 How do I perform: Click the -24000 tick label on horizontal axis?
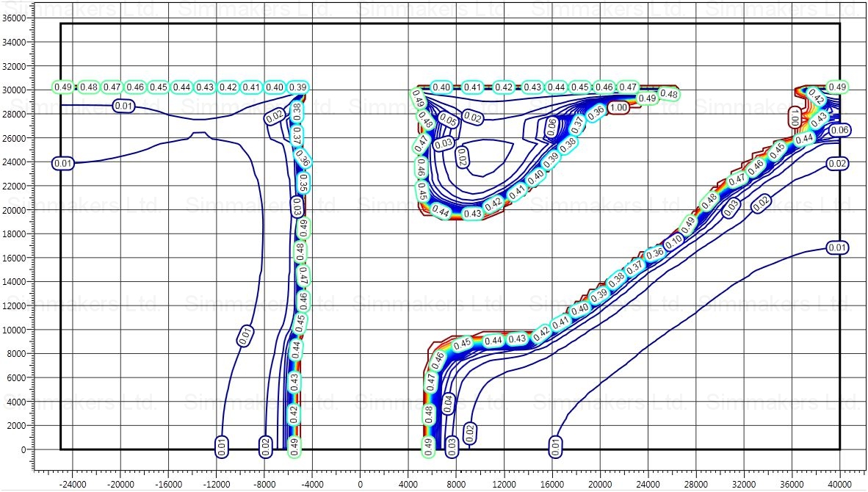72,484
